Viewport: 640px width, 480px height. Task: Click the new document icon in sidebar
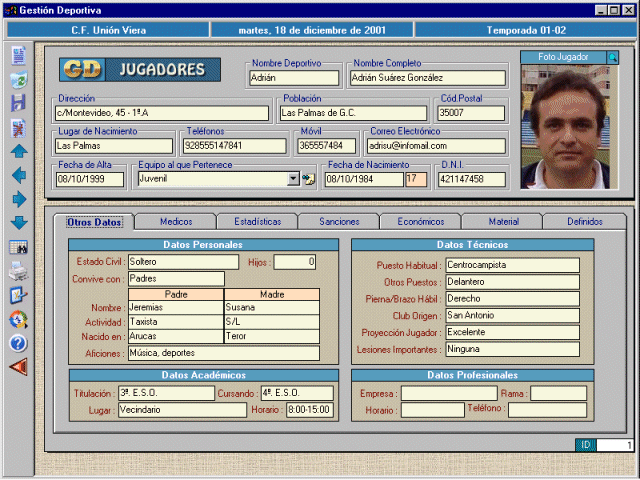18,56
